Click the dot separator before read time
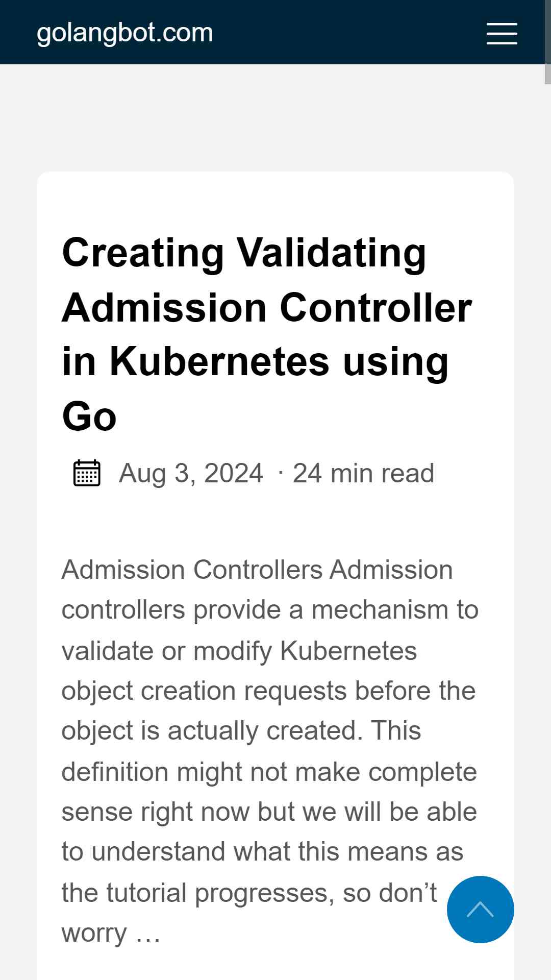This screenshot has height=980, width=551. (281, 473)
